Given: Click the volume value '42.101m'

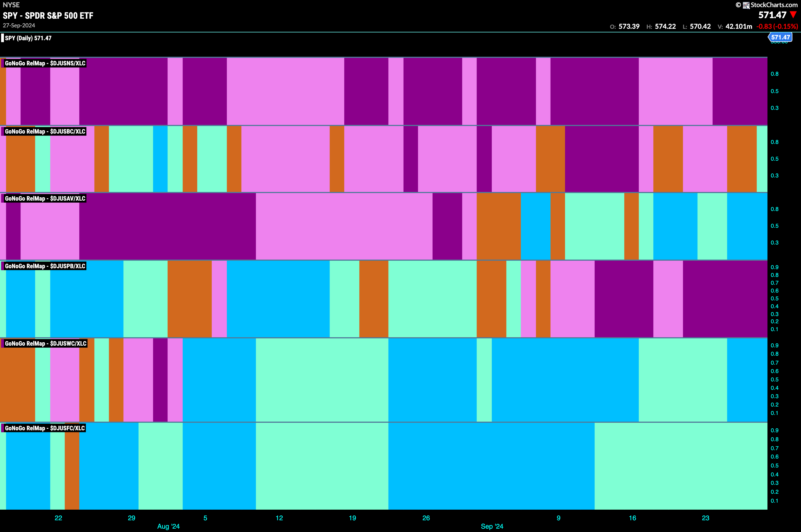Looking at the screenshot, I should 739,27.
